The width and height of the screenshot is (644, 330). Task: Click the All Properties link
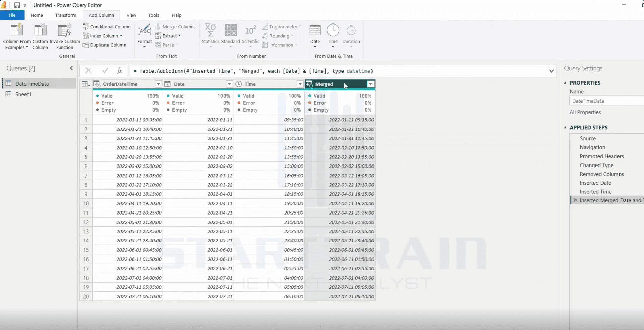585,112
